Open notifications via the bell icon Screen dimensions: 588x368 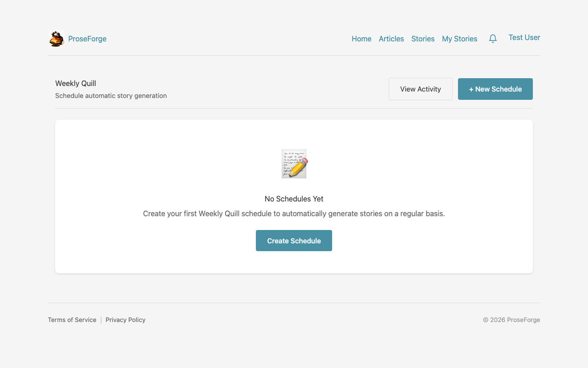493,39
